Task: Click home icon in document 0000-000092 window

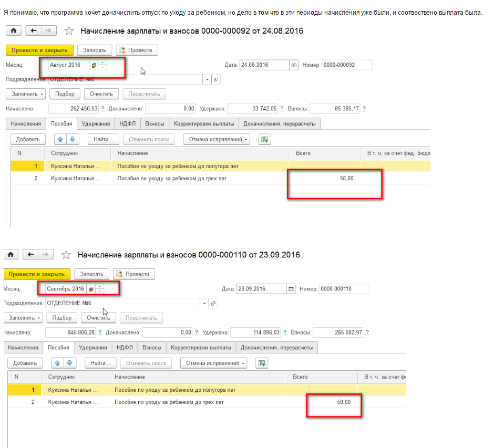Action: (x=13, y=31)
